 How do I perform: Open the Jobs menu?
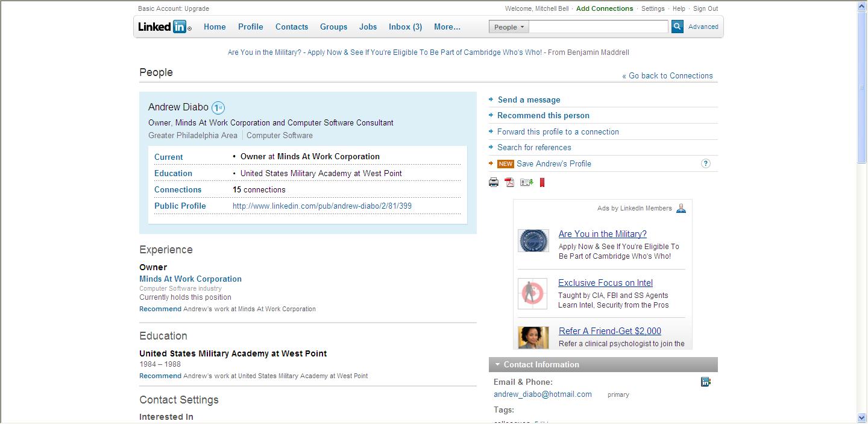pyautogui.click(x=368, y=27)
